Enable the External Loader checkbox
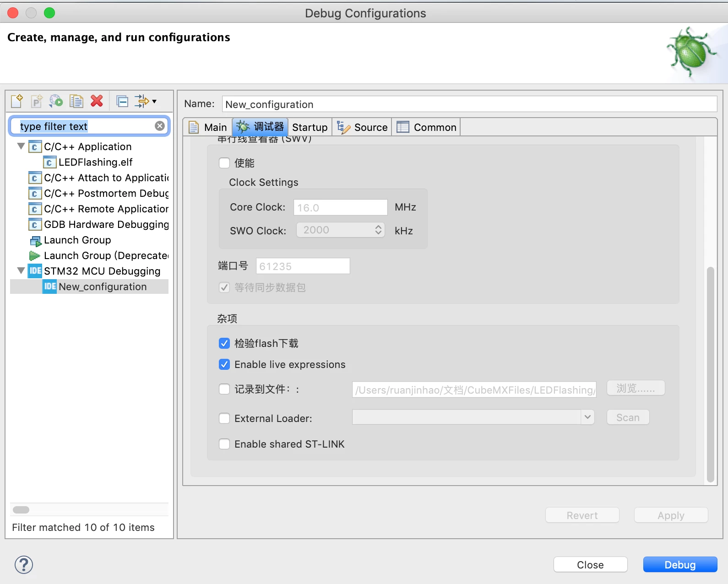Screen dimensions: 728x584 224,418
